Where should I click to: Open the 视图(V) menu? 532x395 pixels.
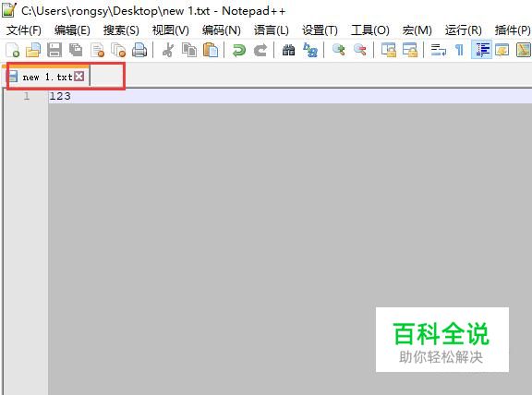(170, 30)
